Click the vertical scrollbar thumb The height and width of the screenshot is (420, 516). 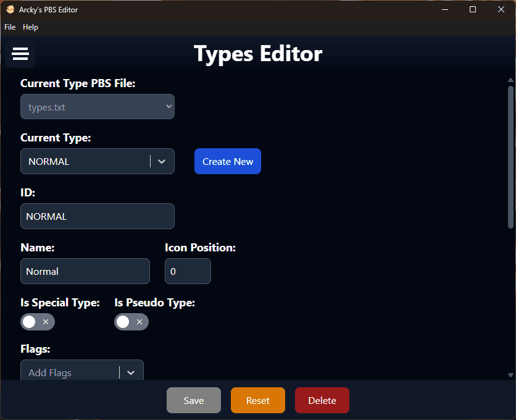click(x=510, y=157)
